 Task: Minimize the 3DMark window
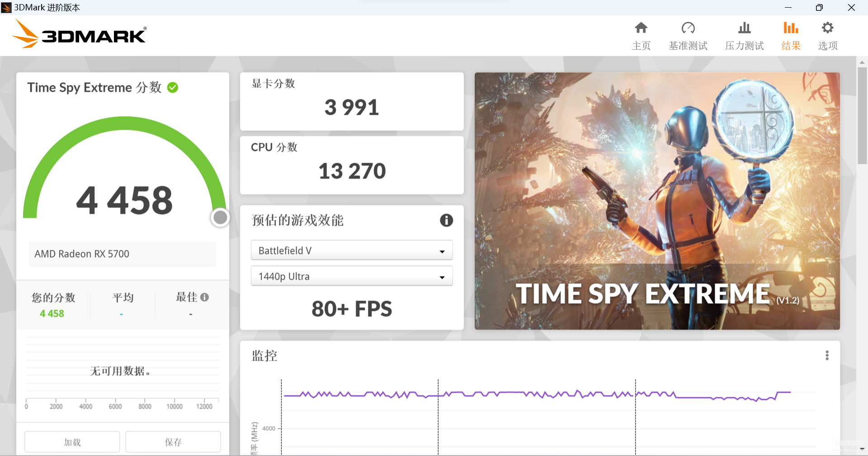pyautogui.click(x=788, y=7)
